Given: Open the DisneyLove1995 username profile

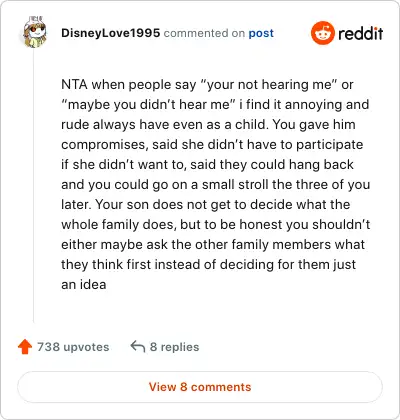Looking at the screenshot, I should click(111, 33).
